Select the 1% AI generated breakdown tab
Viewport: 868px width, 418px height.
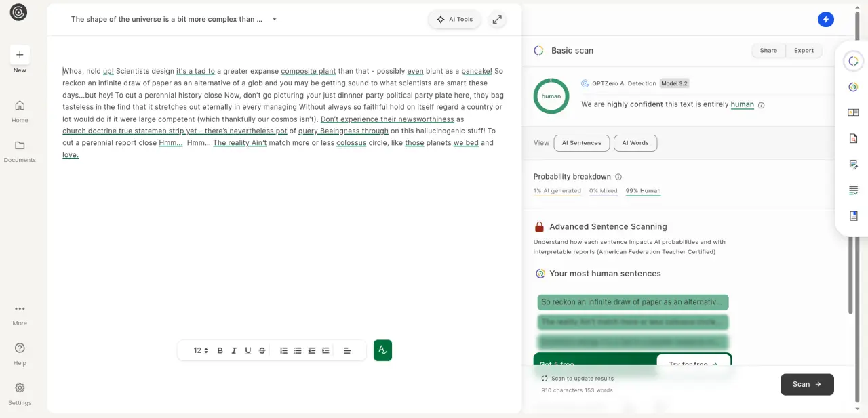click(557, 191)
